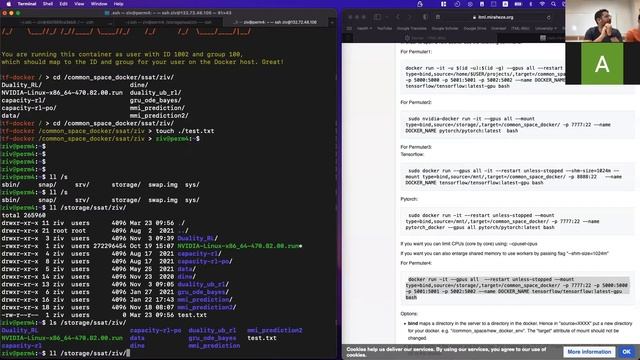The height and width of the screenshot is (360, 640).
Task: Click the Wi-Fi icon in menu bar
Action: [x=542, y=4]
